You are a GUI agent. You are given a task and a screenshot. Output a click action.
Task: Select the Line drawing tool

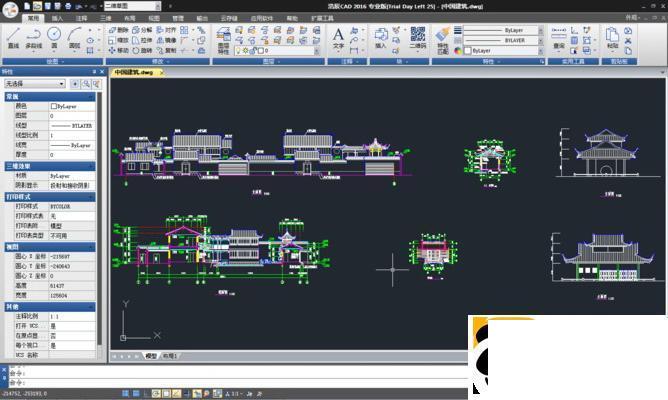tap(13, 37)
